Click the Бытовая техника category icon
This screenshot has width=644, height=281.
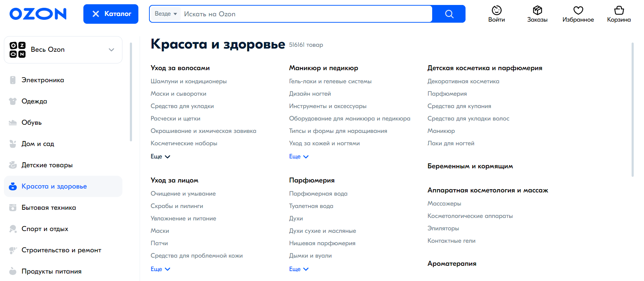coord(13,208)
